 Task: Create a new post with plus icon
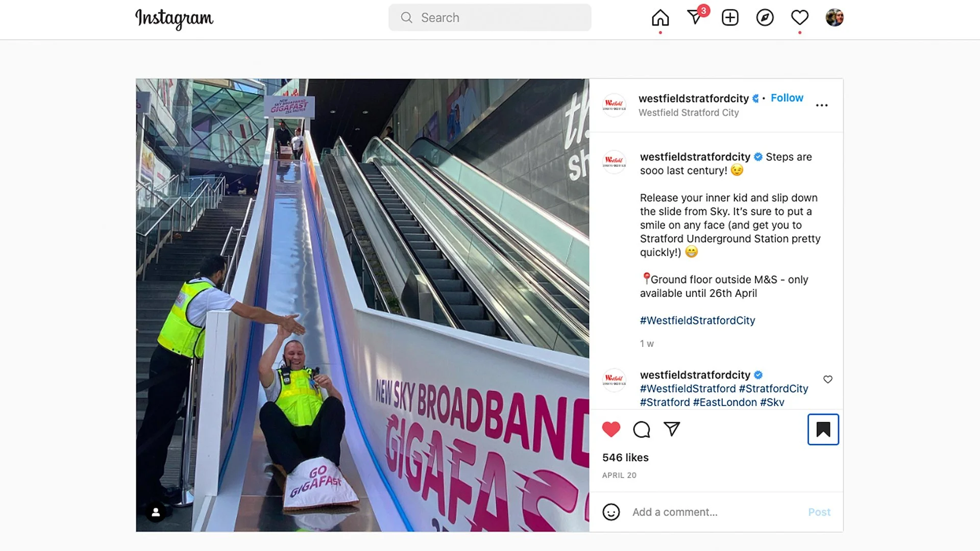(730, 18)
